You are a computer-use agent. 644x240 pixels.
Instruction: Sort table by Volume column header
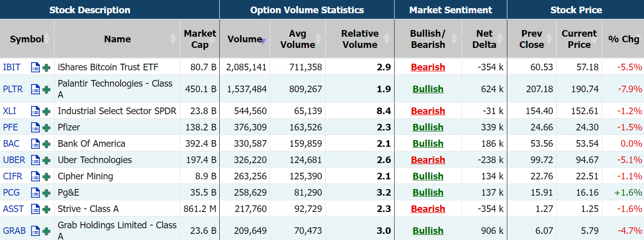pos(245,39)
